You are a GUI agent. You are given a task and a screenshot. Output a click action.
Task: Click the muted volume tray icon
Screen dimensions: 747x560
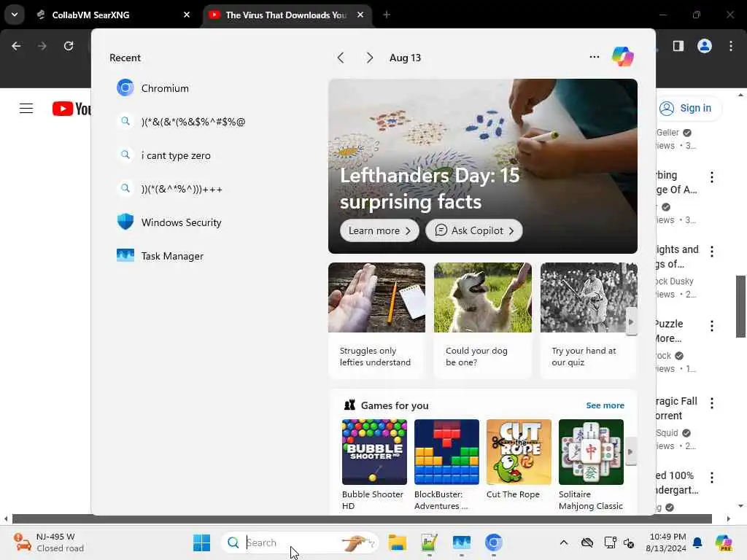point(628,542)
